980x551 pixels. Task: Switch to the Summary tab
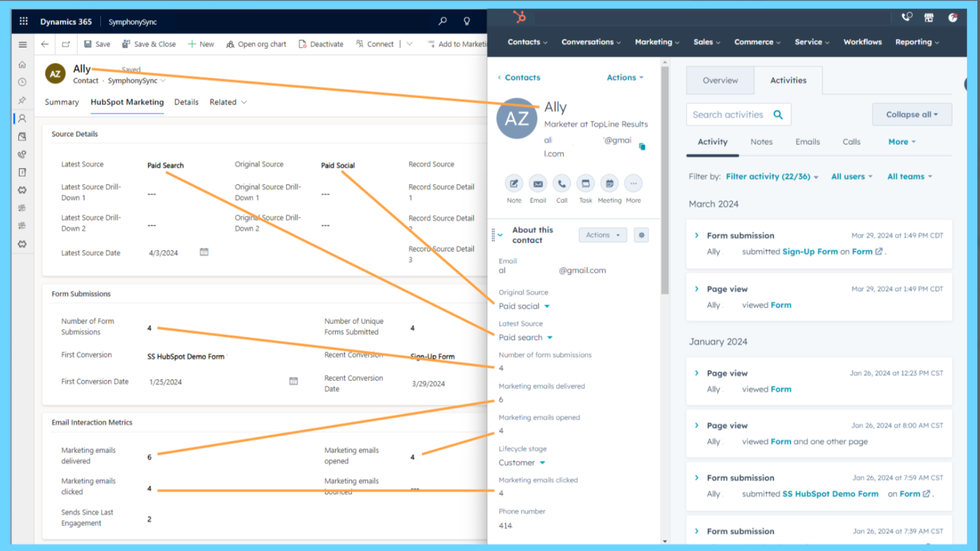coord(62,102)
